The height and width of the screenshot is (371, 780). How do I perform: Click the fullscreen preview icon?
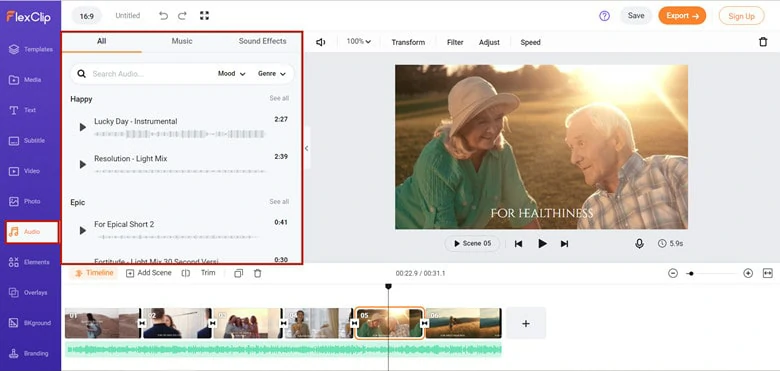(204, 16)
